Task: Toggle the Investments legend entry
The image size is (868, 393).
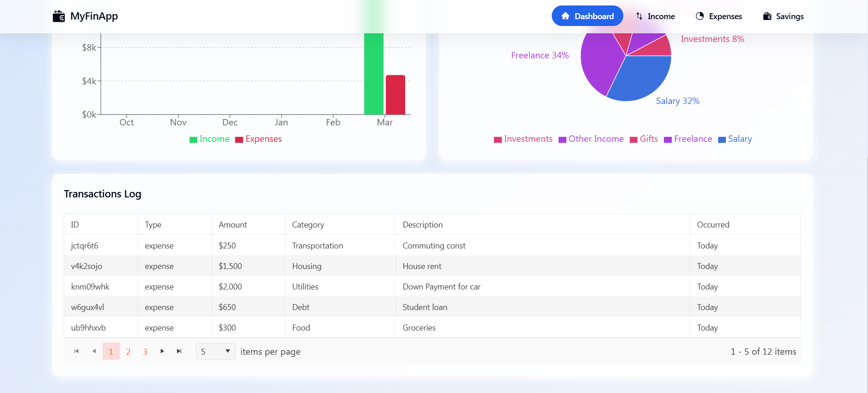Action: click(x=523, y=139)
